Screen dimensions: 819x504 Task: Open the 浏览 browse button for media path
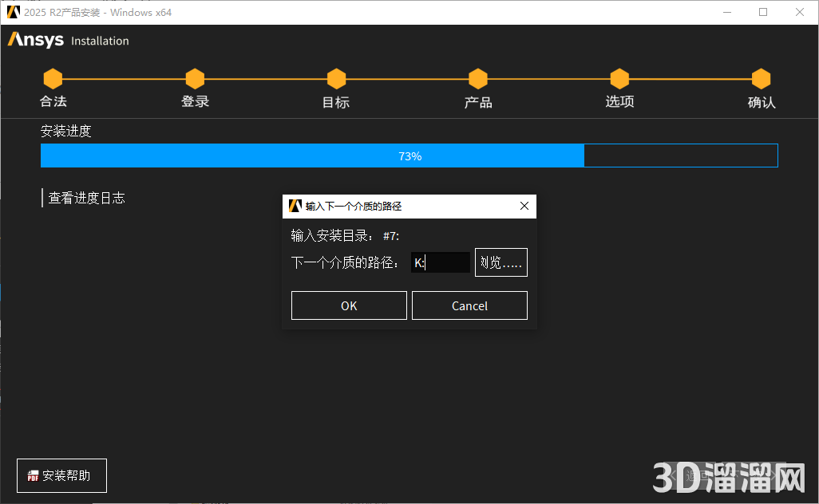(500, 262)
